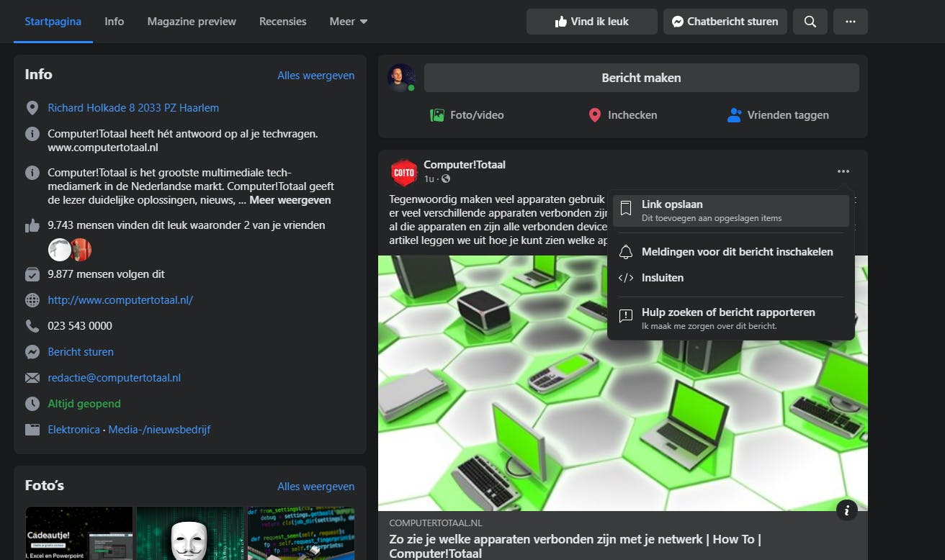Screen dimensions: 945x560
Task: Click the info icon on the link image
Action: (x=846, y=510)
